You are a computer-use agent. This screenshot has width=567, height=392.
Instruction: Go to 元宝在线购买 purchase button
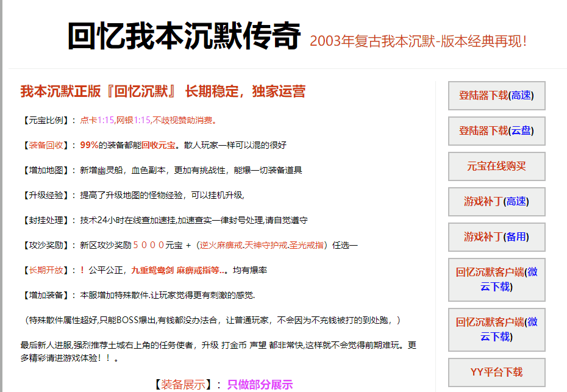point(496,166)
